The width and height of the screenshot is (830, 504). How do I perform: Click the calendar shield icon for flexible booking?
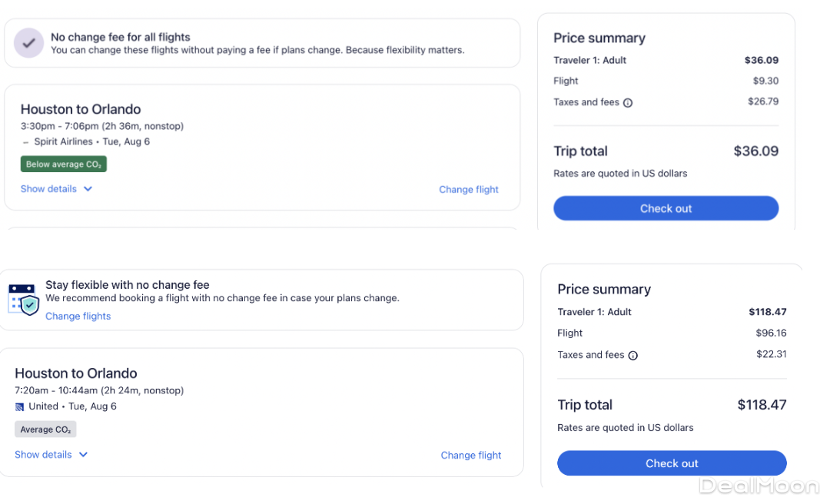tap(23, 299)
